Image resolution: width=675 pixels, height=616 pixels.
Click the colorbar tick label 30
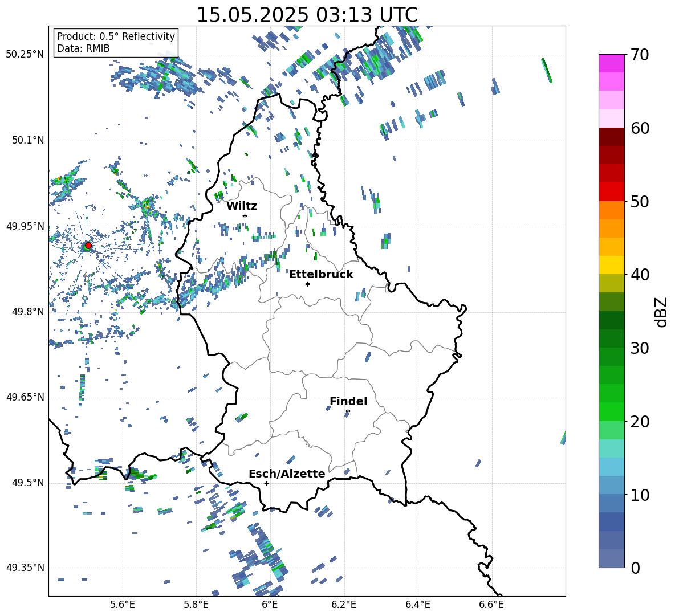[x=640, y=348]
